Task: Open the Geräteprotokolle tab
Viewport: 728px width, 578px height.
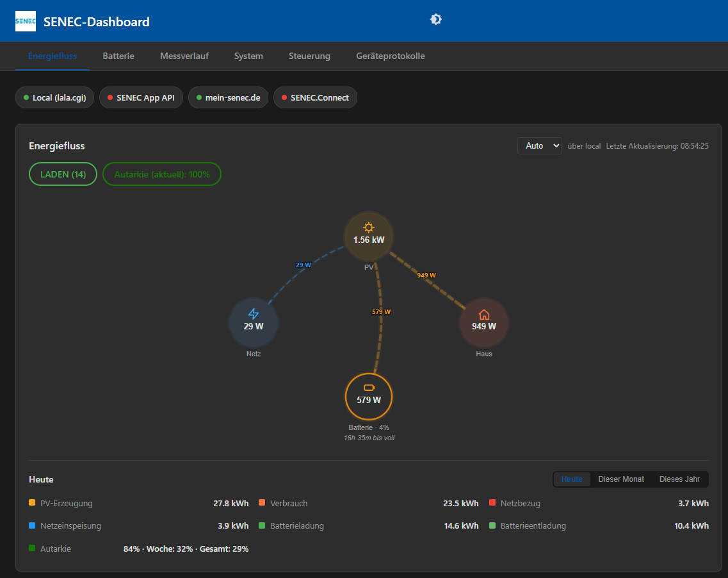Action: 391,56
